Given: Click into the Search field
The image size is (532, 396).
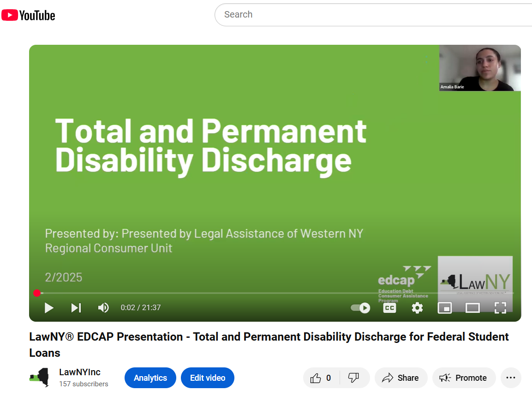Looking at the screenshot, I should coord(373,15).
